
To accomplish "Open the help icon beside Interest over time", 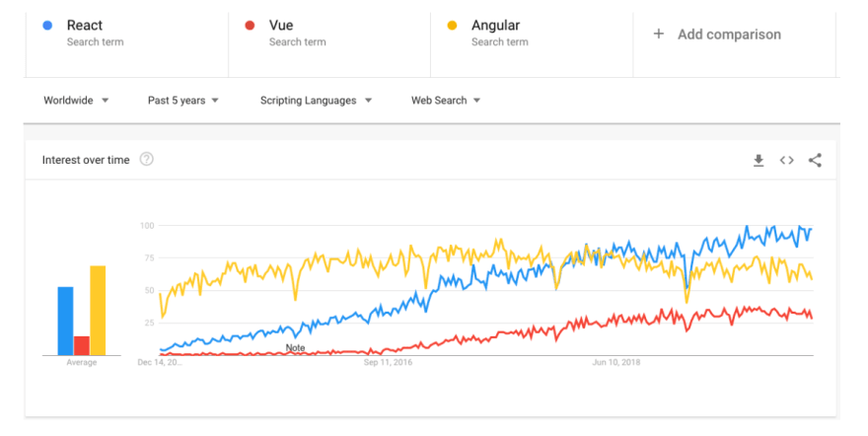I will (146, 160).
